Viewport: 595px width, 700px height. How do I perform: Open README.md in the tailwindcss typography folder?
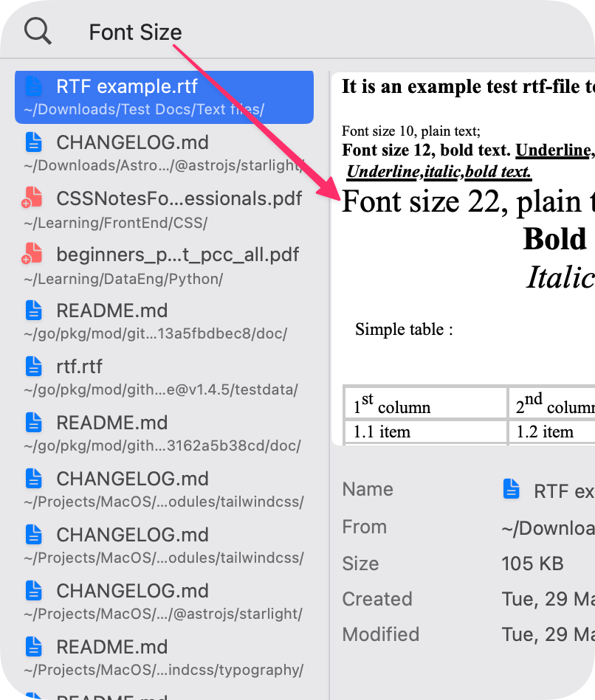pos(164,656)
